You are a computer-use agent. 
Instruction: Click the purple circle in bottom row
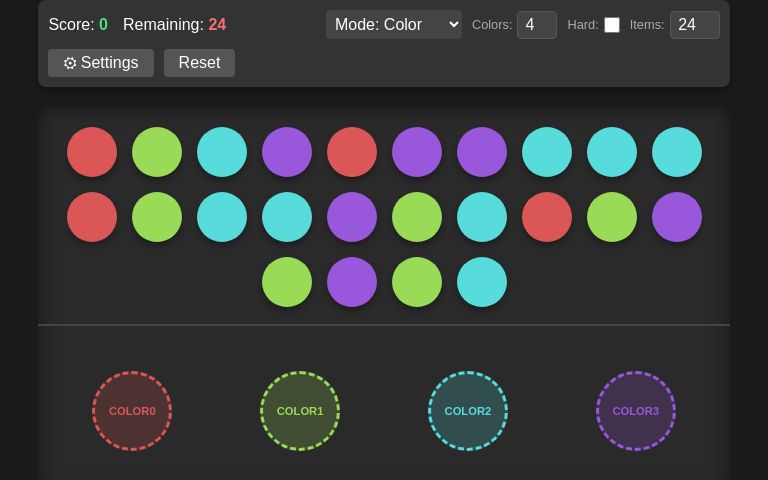pyautogui.click(x=352, y=282)
